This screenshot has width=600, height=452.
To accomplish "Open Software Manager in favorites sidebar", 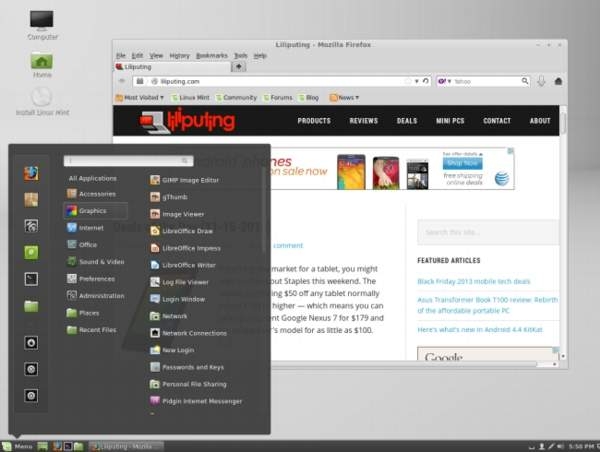I will click(x=31, y=200).
